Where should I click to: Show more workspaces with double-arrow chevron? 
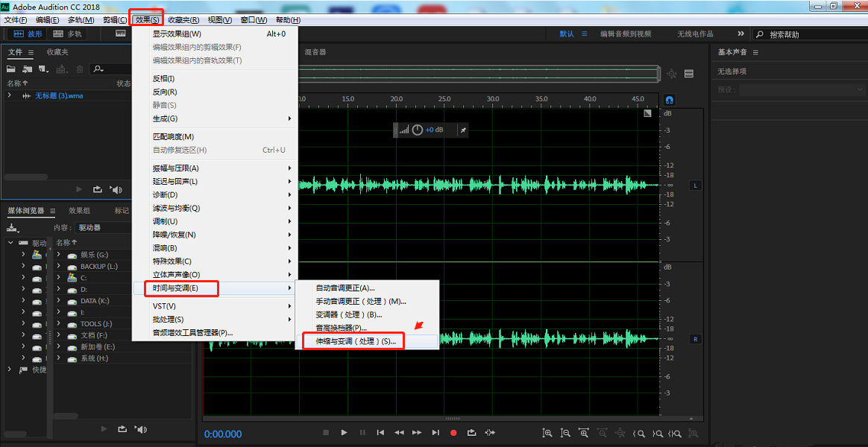pos(740,34)
